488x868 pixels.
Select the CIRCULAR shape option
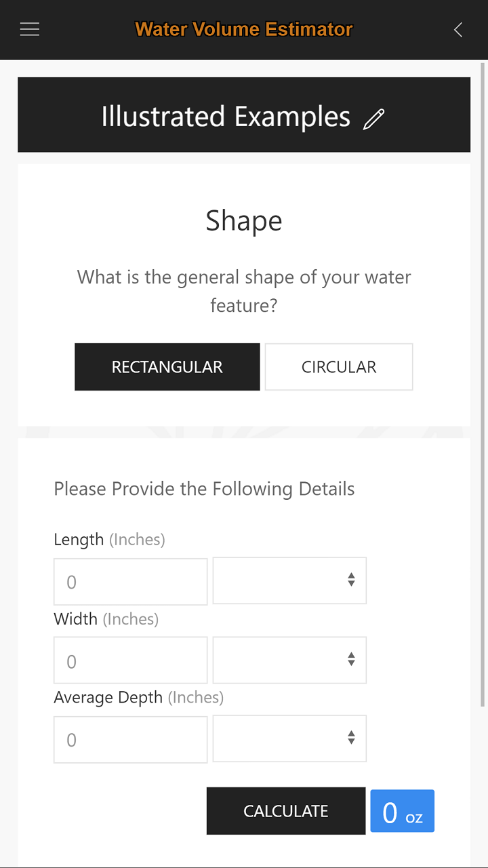pos(339,367)
